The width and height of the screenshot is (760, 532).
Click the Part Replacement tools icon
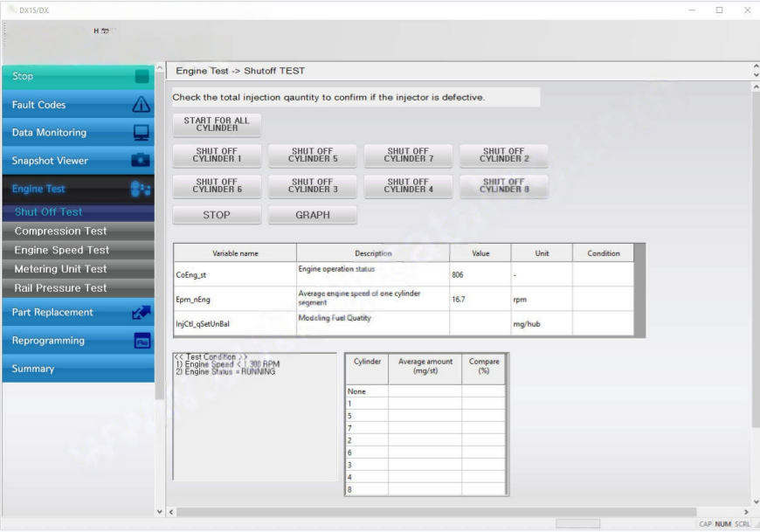point(142,313)
